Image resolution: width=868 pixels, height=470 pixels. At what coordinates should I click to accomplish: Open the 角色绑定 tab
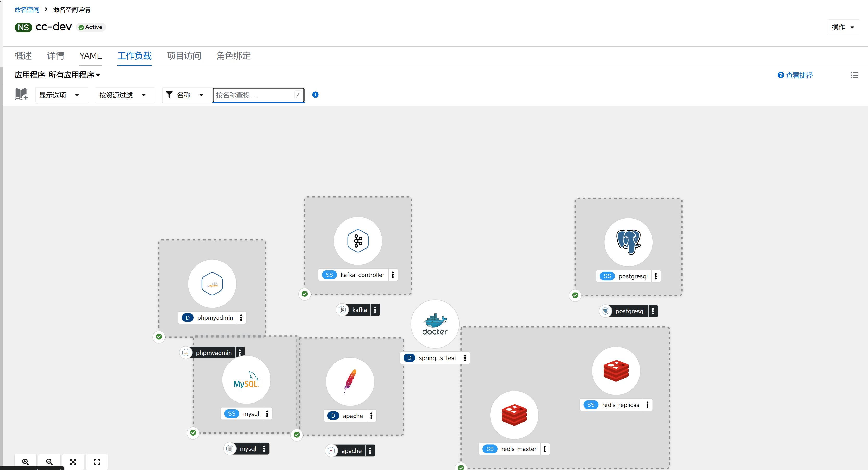coord(233,55)
